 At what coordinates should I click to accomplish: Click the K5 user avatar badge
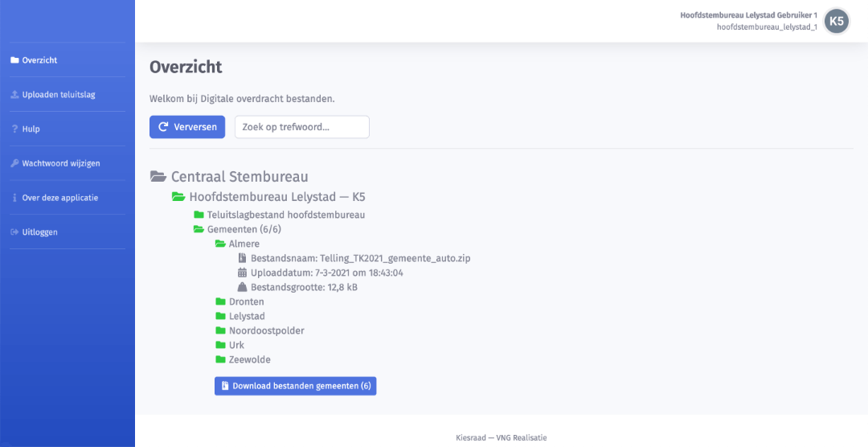click(x=837, y=21)
